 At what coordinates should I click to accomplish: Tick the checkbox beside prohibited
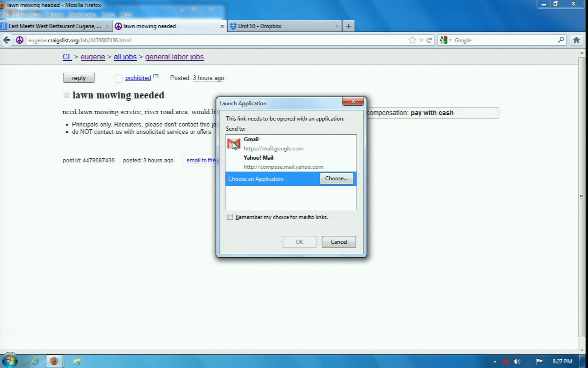[x=119, y=78]
